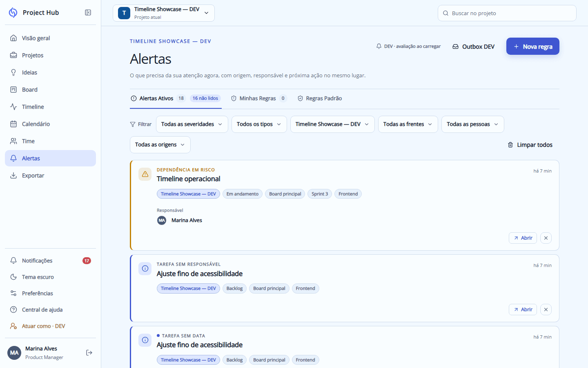588x368 pixels.
Task: Click the warning icon on Timeline operacional alert
Action: (x=145, y=174)
